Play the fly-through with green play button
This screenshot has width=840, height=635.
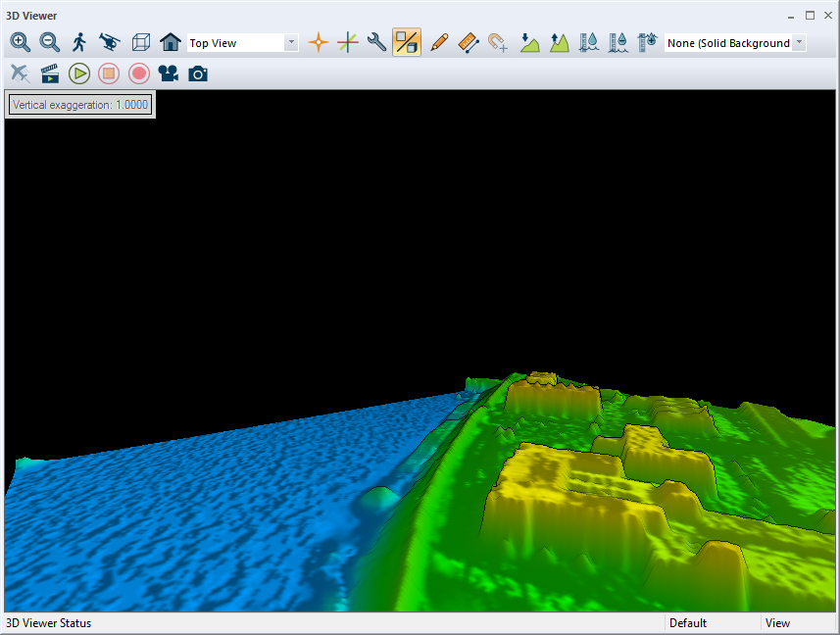(x=79, y=73)
